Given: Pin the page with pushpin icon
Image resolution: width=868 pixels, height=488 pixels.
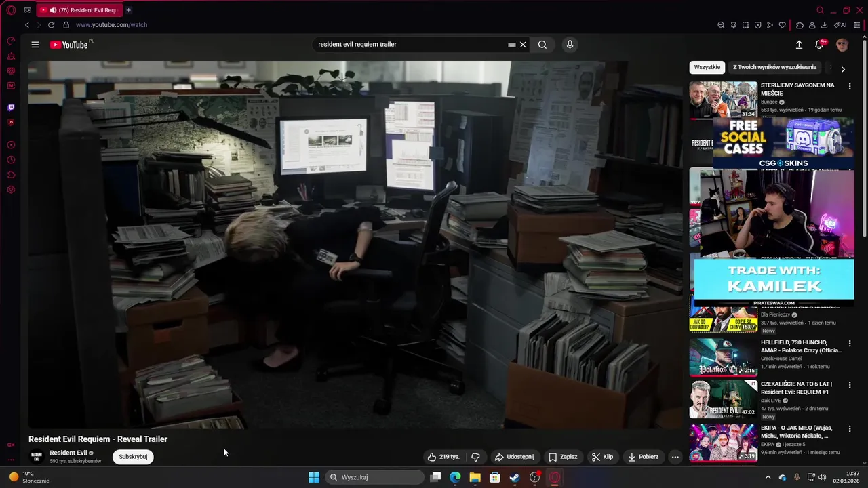Looking at the screenshot, I should (733, 25).
